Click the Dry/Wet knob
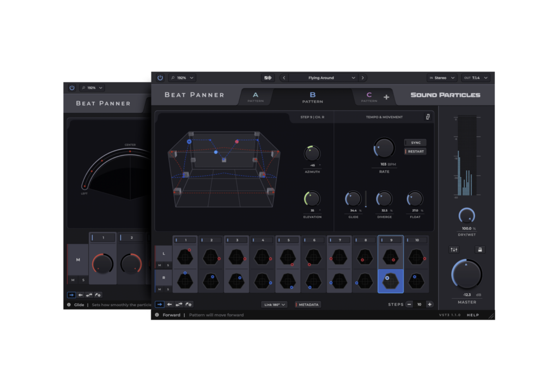This screenshot has height=392, width=558. click(x=466, y=216)
